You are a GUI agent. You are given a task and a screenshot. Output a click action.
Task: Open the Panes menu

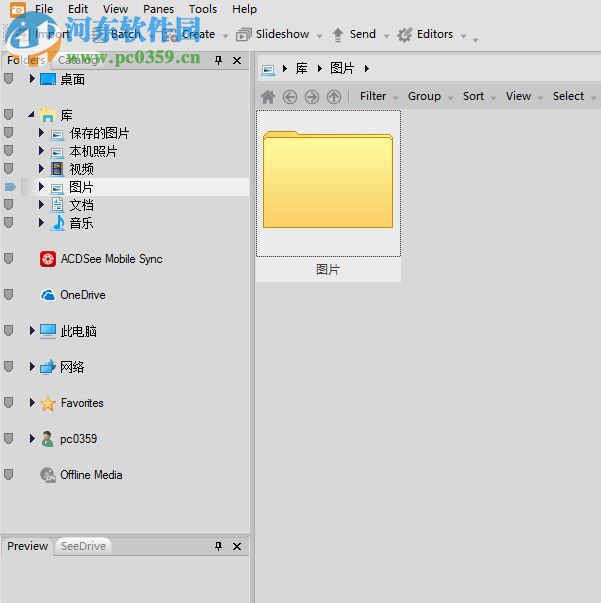click(x=158, y=9)
